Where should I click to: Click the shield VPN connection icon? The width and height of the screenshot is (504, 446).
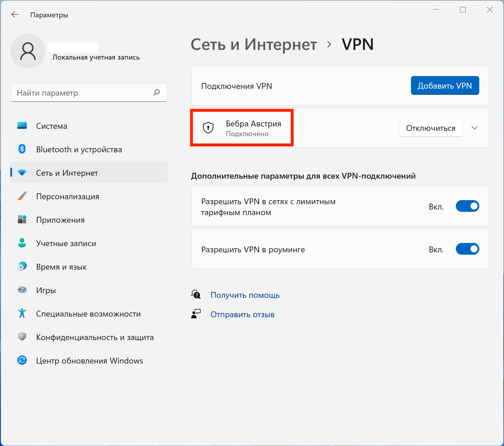click(x=208, y=128)
